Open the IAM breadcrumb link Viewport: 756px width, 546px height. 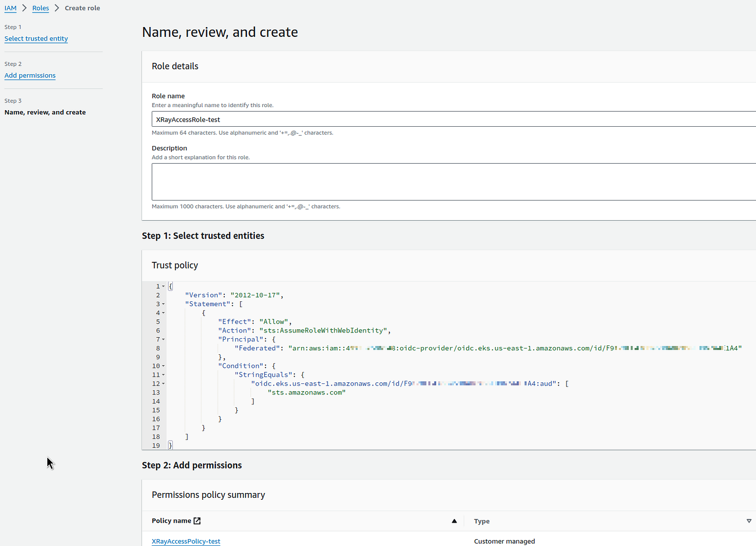coord(10,8)
